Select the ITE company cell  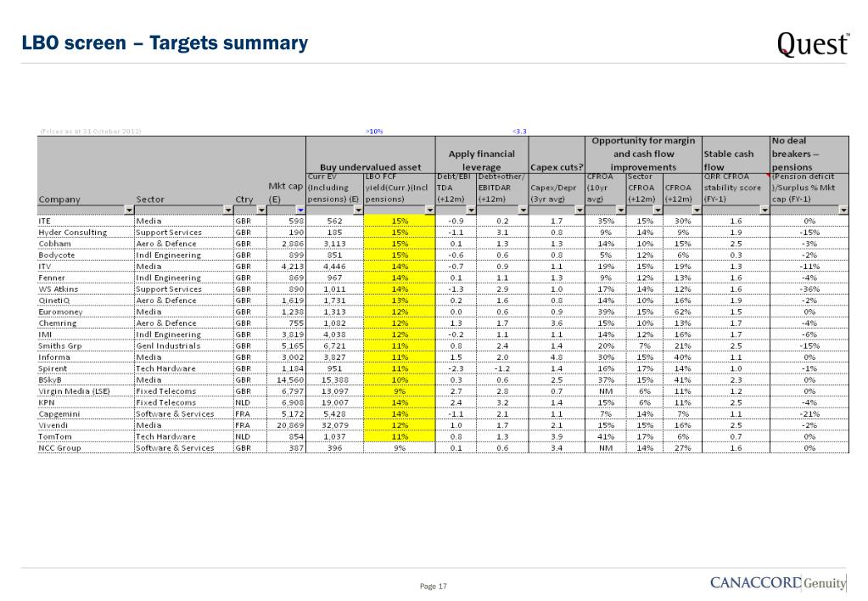(x=86, y=221)
